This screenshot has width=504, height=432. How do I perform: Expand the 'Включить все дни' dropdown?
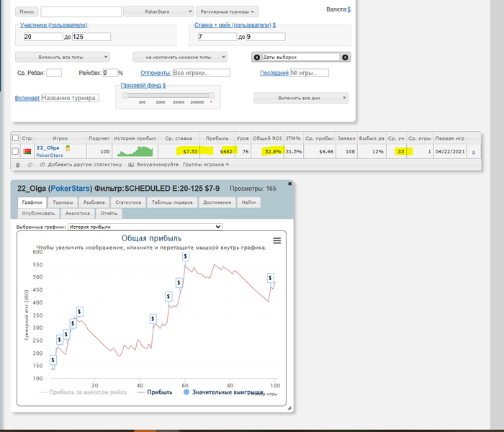301,98
